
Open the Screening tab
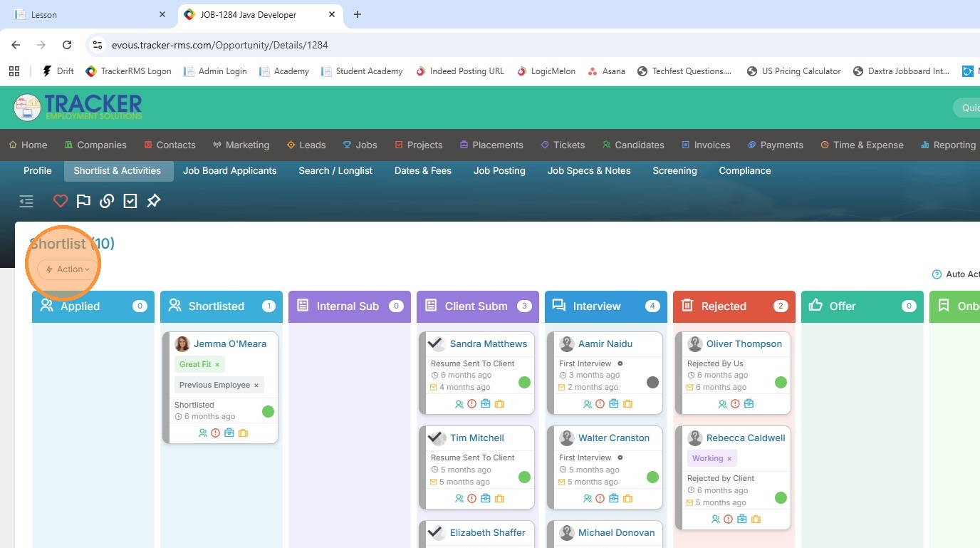tap(674, 170)
